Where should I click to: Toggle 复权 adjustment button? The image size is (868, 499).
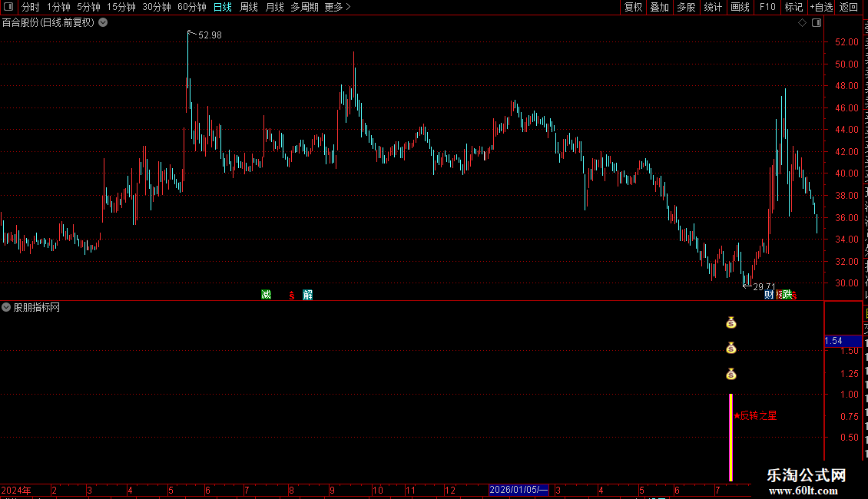click(633, 7)
